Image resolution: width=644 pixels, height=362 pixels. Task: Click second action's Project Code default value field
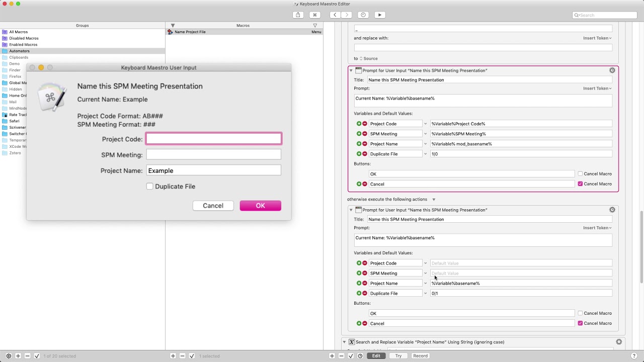tap(521, 263)
